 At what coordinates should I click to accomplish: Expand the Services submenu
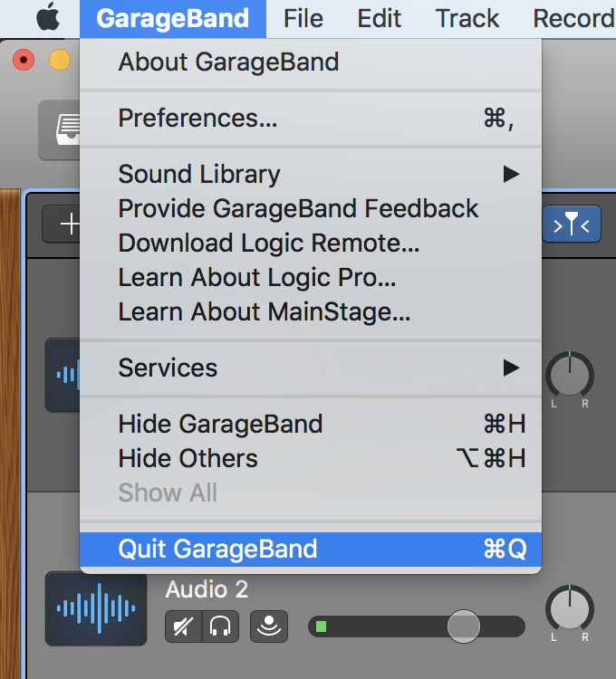311,368
